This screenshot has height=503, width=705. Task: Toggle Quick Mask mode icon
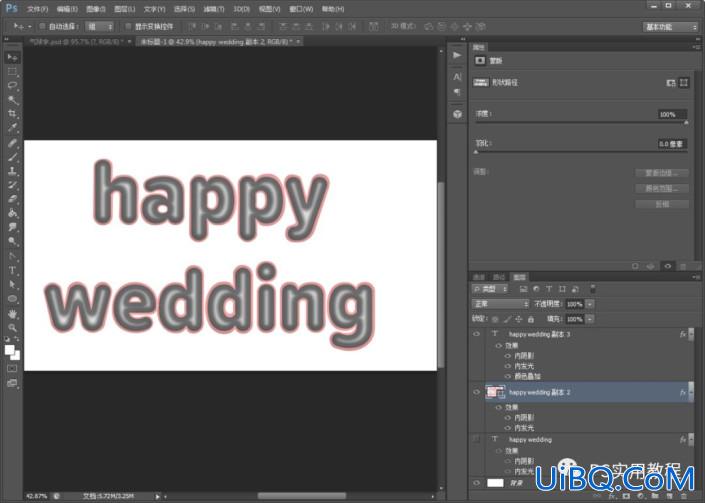tap(12, 369)
